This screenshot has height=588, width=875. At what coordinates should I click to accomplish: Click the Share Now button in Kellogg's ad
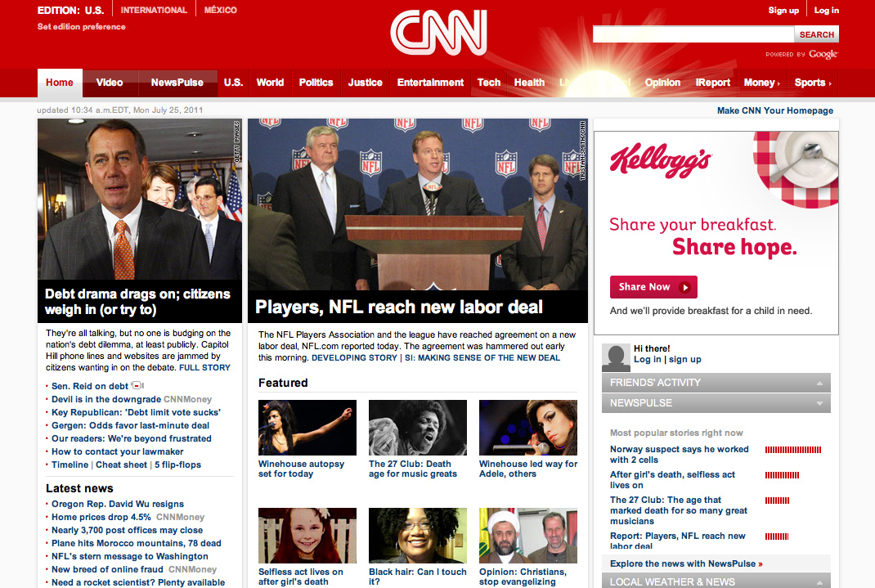653,287
